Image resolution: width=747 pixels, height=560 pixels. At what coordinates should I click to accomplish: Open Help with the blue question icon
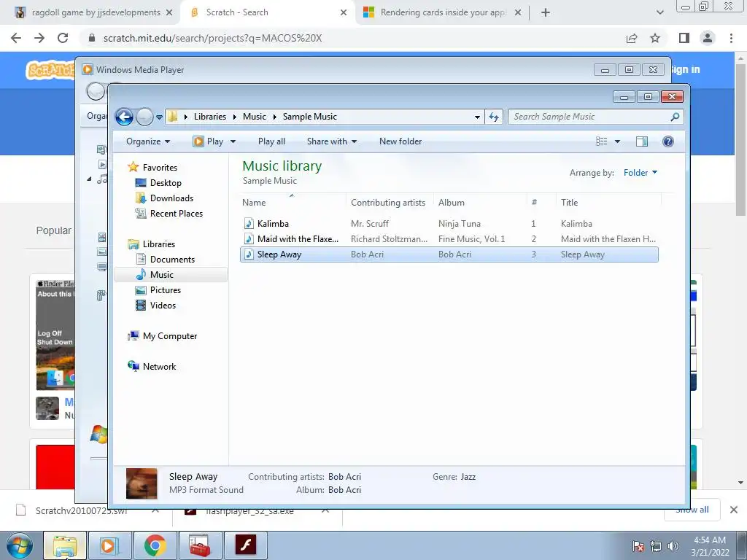[x=668, y=141]
